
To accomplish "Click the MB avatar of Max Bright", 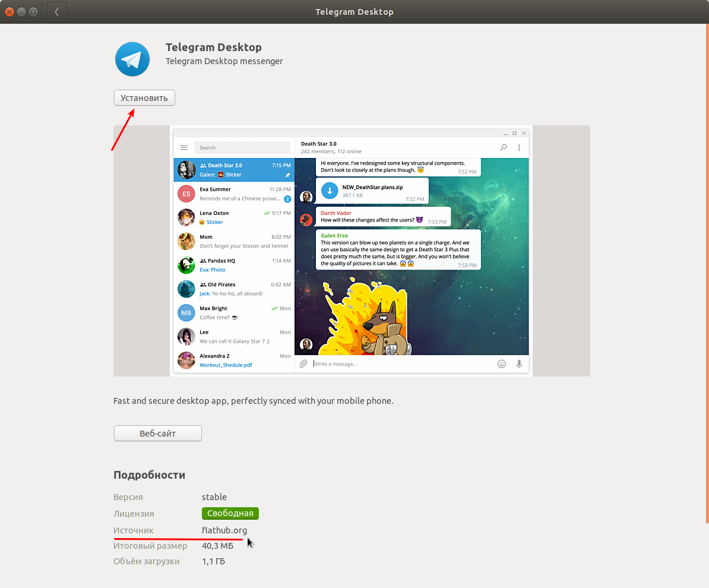I will 186,313.
